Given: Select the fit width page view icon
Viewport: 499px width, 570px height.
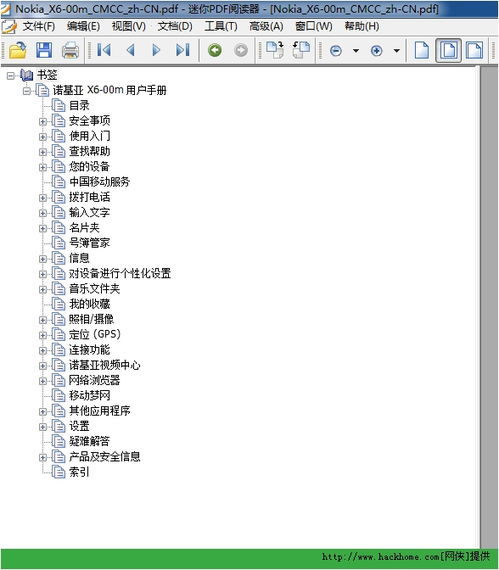Looking at the screenshot, I should 475,50.
